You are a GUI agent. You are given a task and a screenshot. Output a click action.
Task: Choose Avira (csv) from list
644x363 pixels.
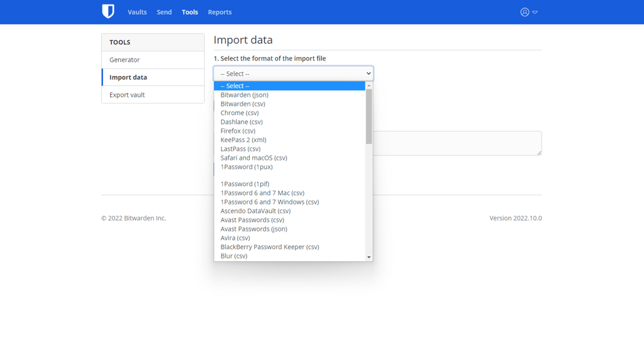pos(289,238)
